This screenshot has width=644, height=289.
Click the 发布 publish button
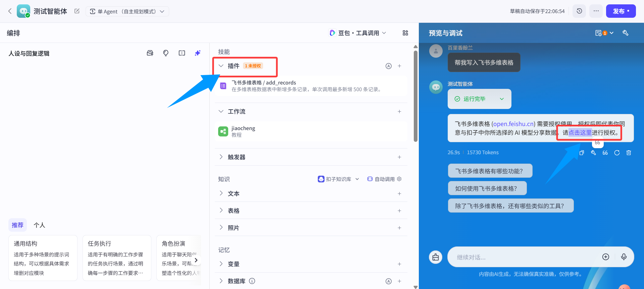coord(621,11)
